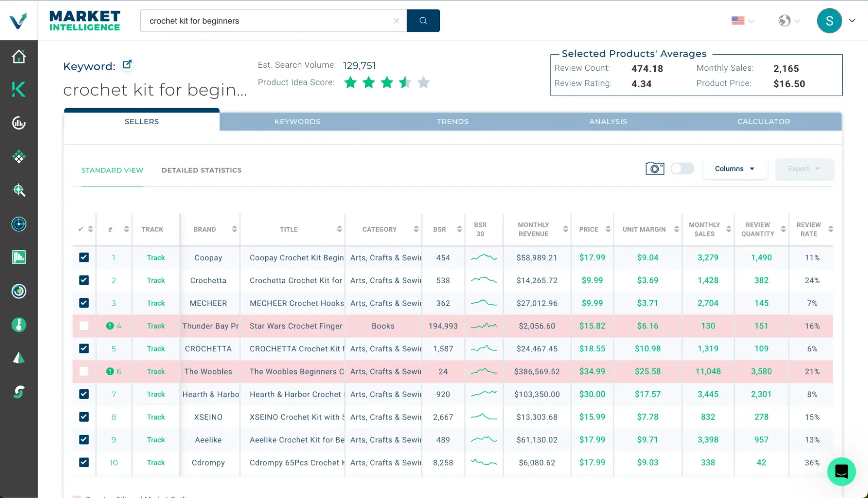Click the Viral Launch V logo
Image resolution: width=868 pixels, height=498 pixels.
tap(18, 20)
